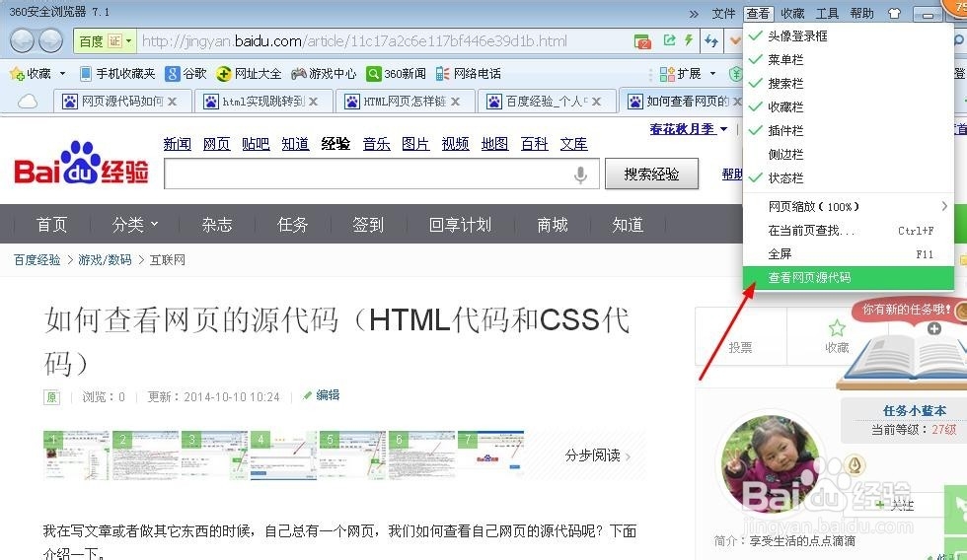The image size is (967, 560).
Task: Click the cloud icon beside the tabs
Action: [x=28, y=101]
